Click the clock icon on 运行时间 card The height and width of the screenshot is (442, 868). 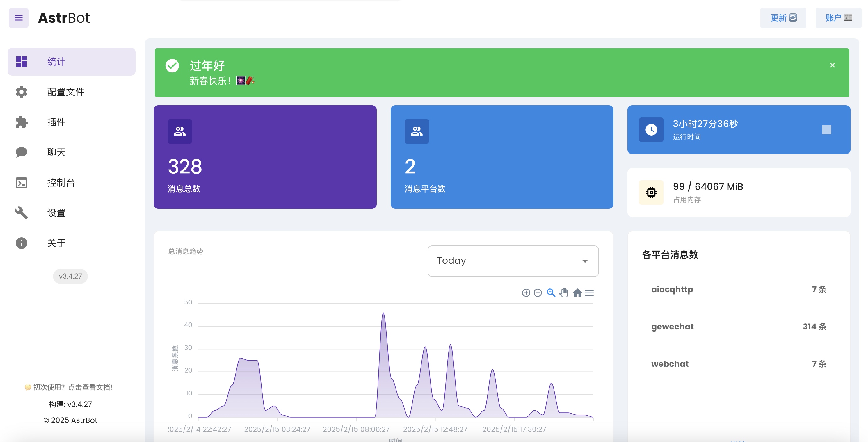pos(651,130)
